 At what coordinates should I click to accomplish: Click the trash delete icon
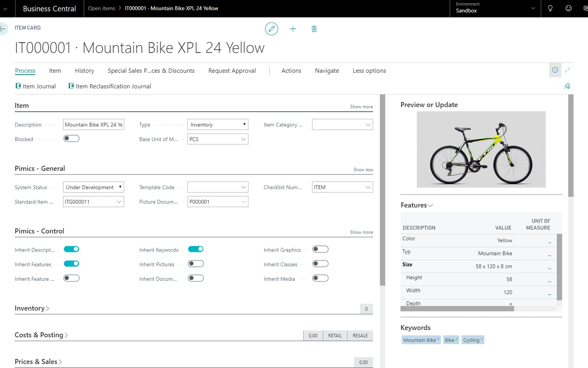(x=314, y=29)
